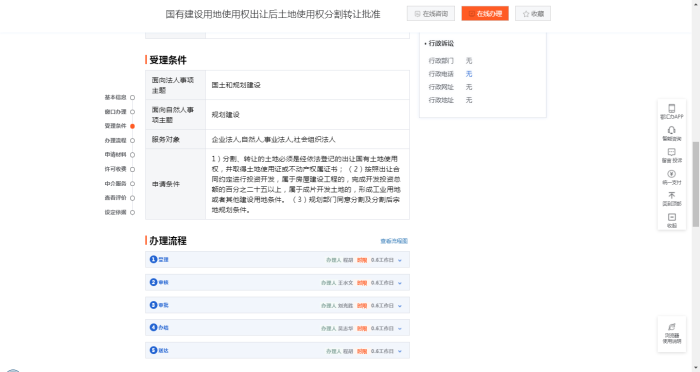
Task: Expand step 3 审批 row chevron
Action: click(400, 305)
